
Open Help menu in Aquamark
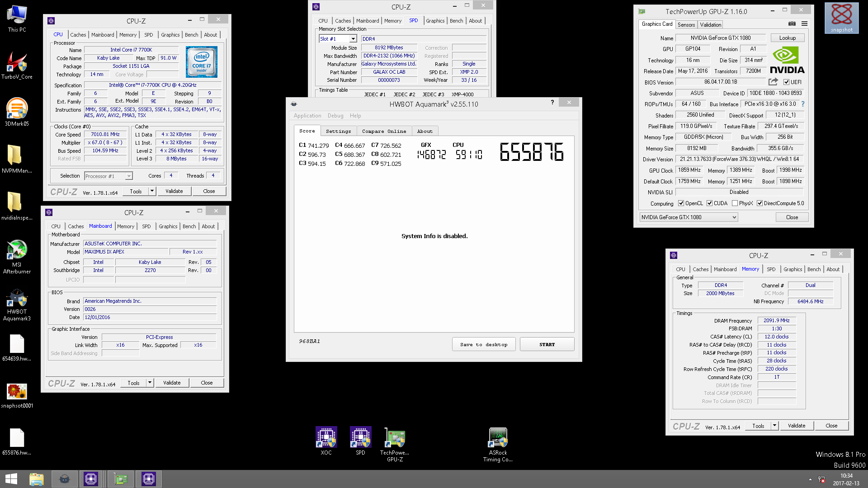pos(355,116)
